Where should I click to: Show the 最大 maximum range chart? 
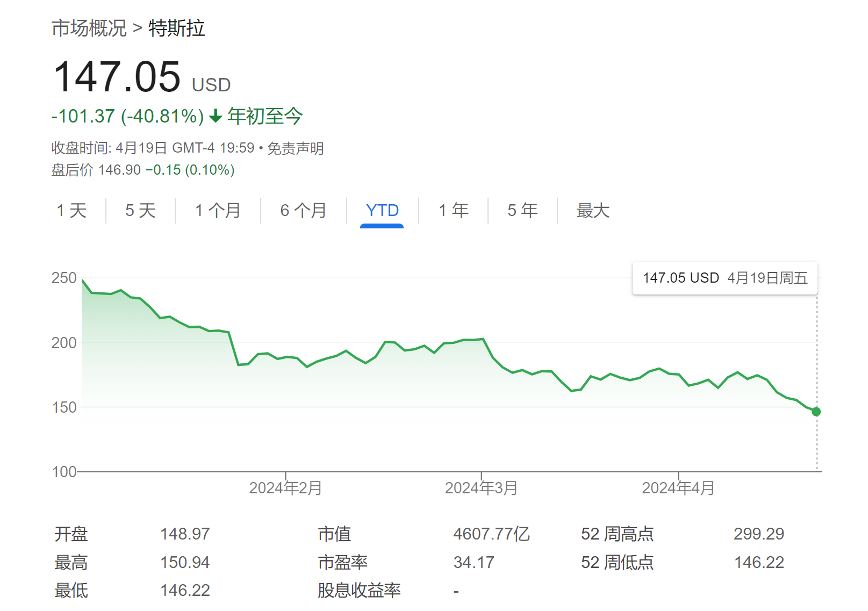click(x=592, y=210)
